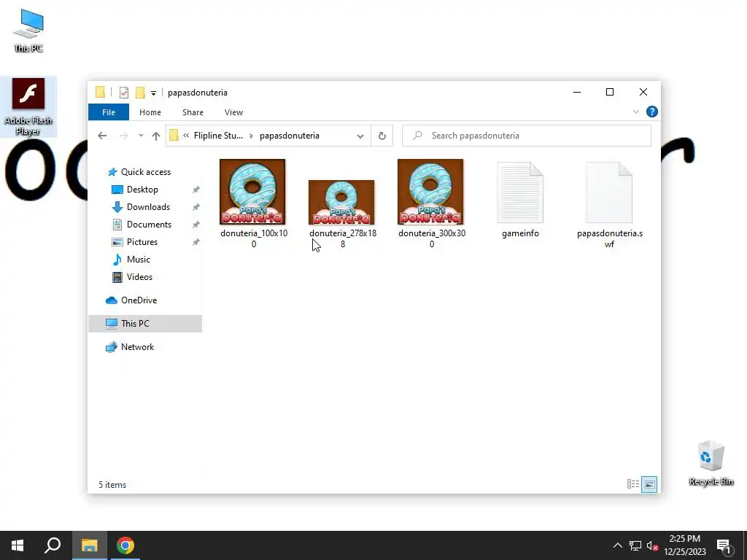Click the Search papasdonuteria field
Image resolution: width=747 pixels, height=560 pixels.
[x=527, y=136]
